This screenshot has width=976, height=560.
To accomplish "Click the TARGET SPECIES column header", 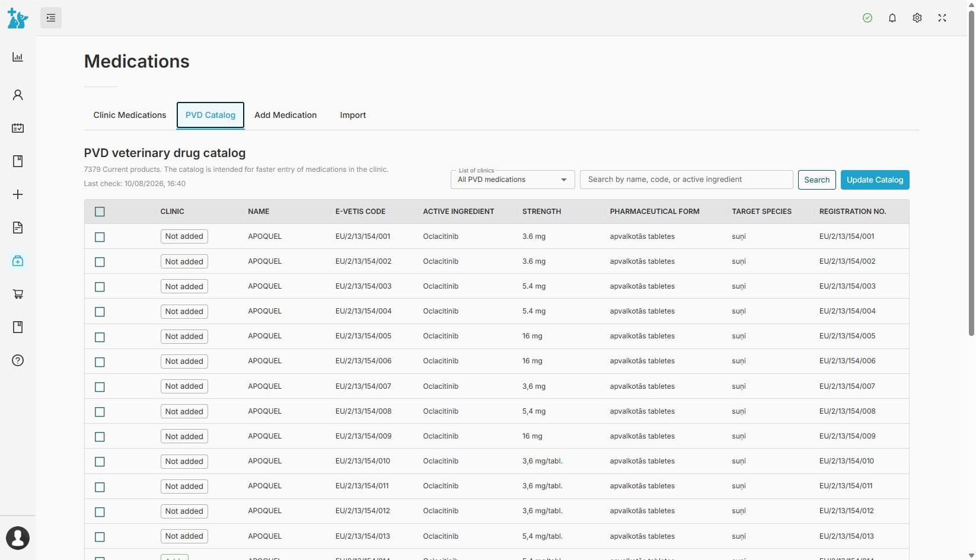I will 761,212.
